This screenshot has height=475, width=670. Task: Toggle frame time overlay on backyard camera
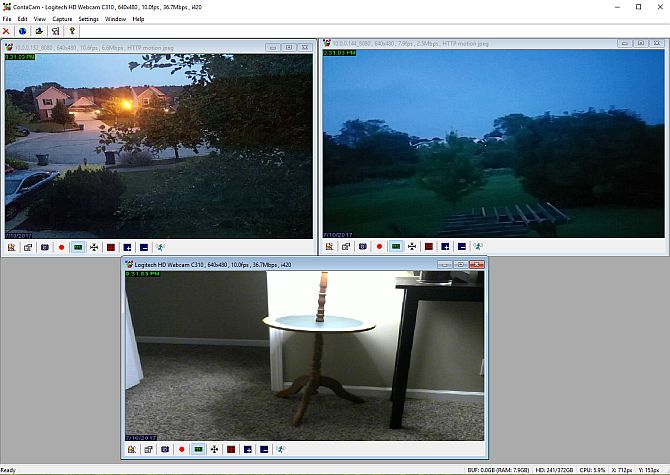(396, 246)
